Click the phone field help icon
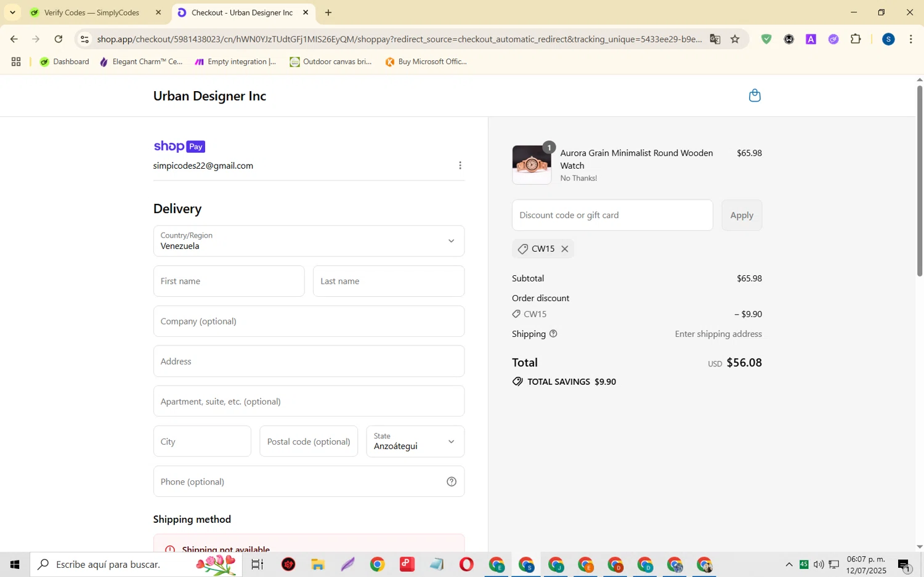 coord(452,482)
